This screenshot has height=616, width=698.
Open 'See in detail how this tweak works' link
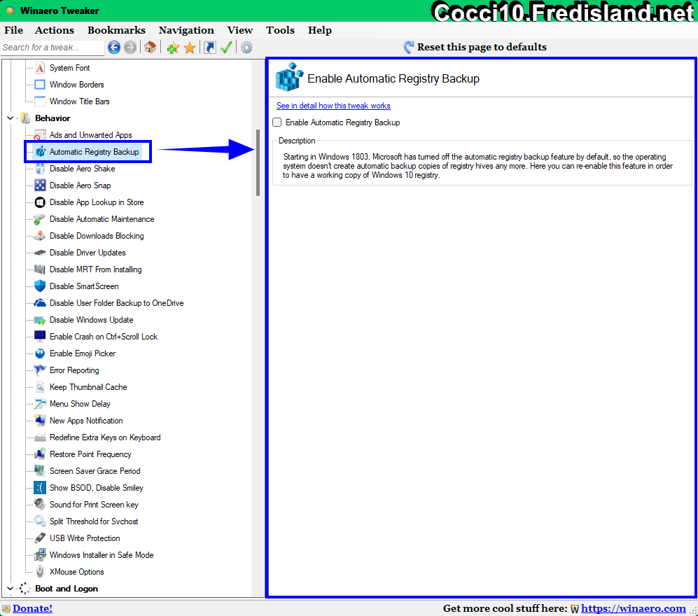coord(333,106)
